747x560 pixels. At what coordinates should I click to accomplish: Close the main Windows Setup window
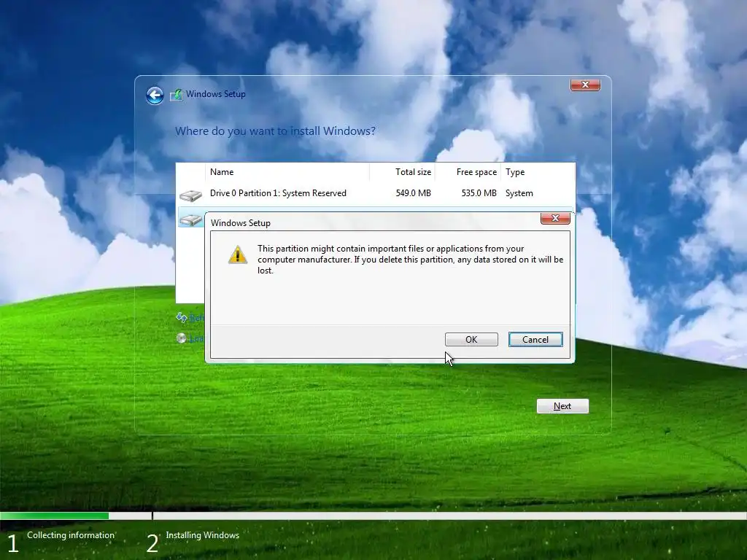585,85
